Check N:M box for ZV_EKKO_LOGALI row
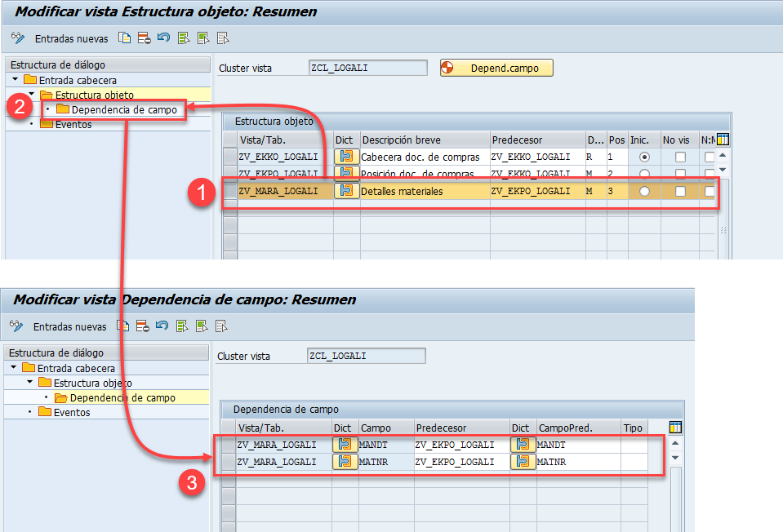The height and width of the screenshot is (532, 783). point(709,157)
